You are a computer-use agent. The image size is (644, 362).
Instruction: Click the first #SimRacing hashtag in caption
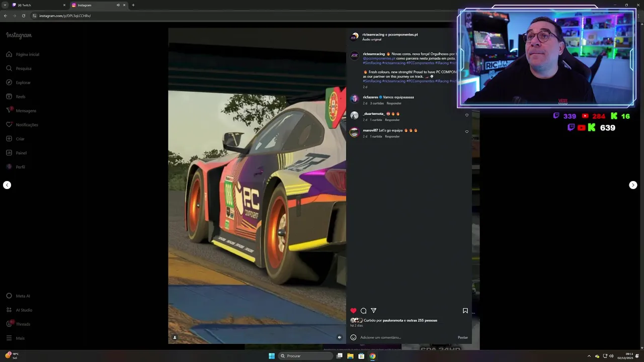(372, 63)
